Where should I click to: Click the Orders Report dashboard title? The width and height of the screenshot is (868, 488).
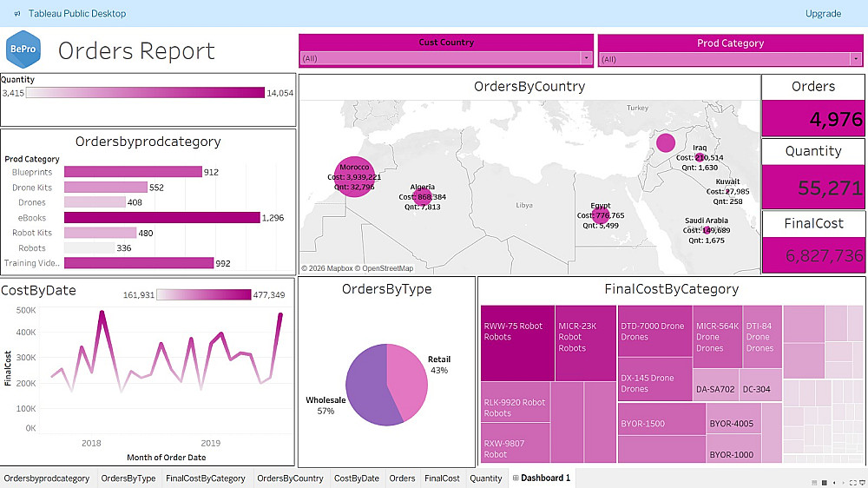tap(136, 51)
